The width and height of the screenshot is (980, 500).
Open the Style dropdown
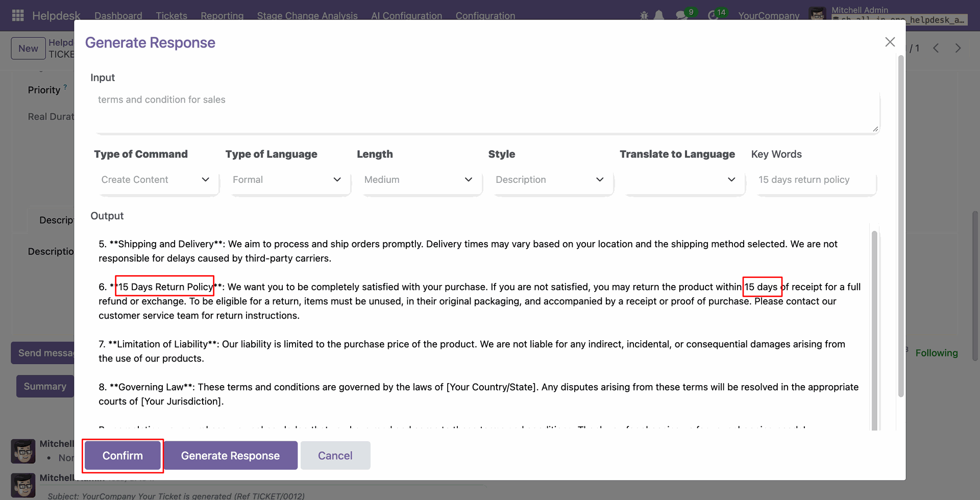pyautogui.click(x=551, y=180)
